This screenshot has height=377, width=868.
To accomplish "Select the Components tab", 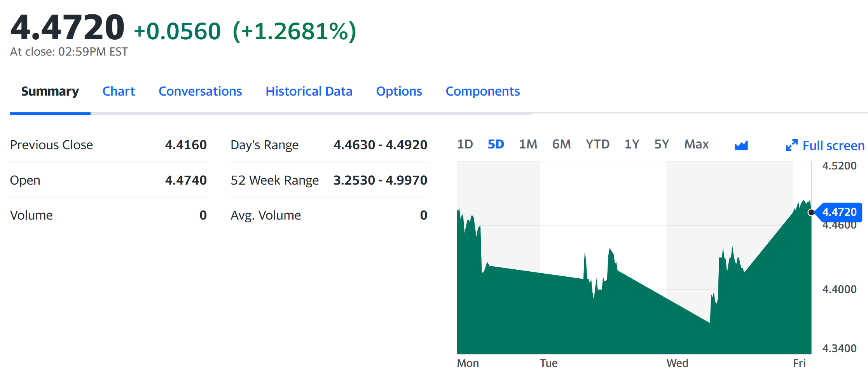I will coord(482,91).
